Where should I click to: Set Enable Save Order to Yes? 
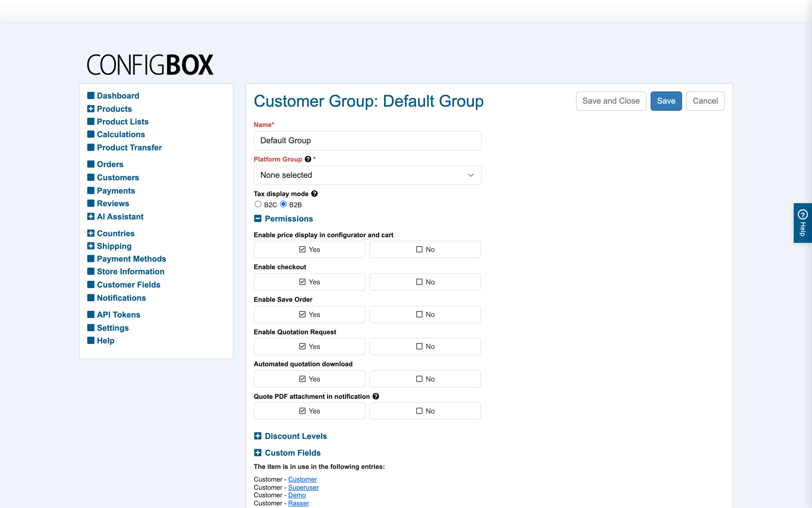(309, 314)
